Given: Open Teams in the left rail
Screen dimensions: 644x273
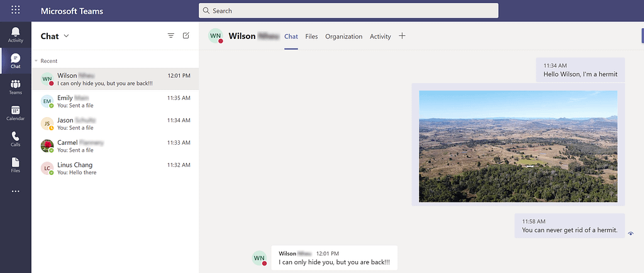Looking at the screenshot, I should coord(15,87).
